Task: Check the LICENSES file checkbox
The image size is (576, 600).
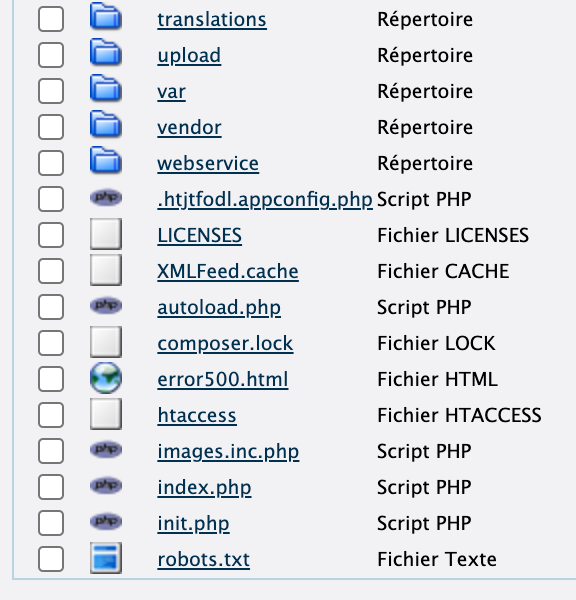Action: [51, 235]
